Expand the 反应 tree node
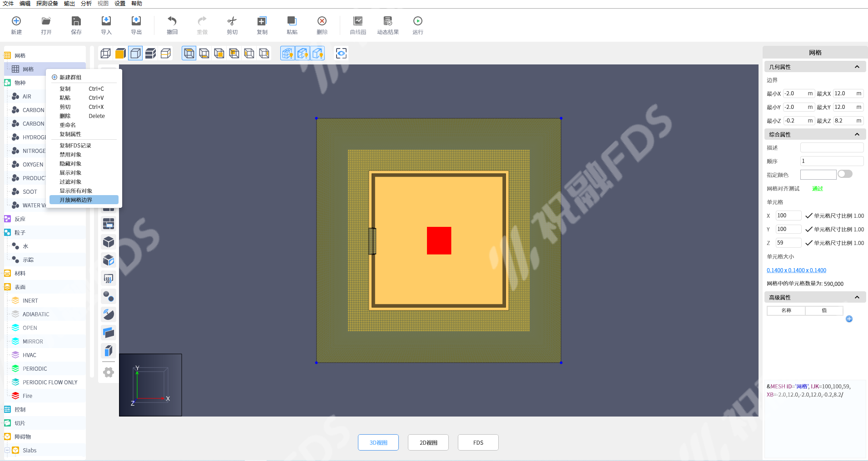 [x=7, y=219]
